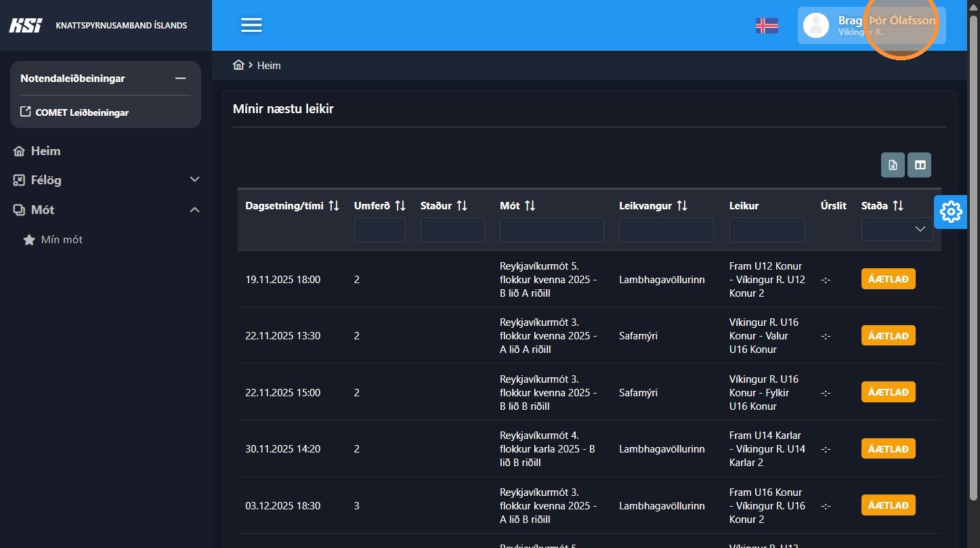980x548 pixels.
Task: Collapse the Notendaleiðbeiningar panel
Action: (180, 79)
